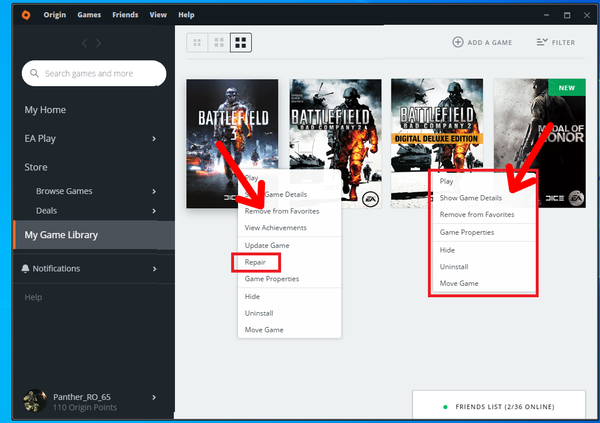
Task: Open the FILTER panel
Action: click(556, 42)
